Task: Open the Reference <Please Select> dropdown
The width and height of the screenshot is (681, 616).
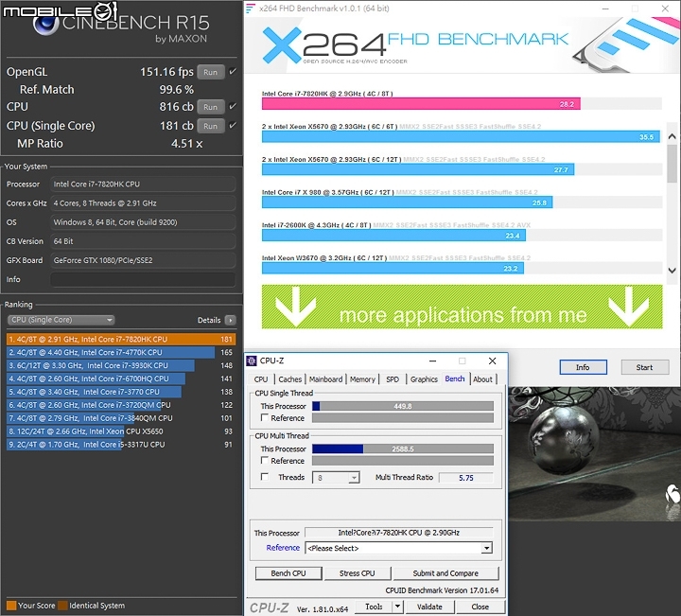Action: [x=399, y=548]
